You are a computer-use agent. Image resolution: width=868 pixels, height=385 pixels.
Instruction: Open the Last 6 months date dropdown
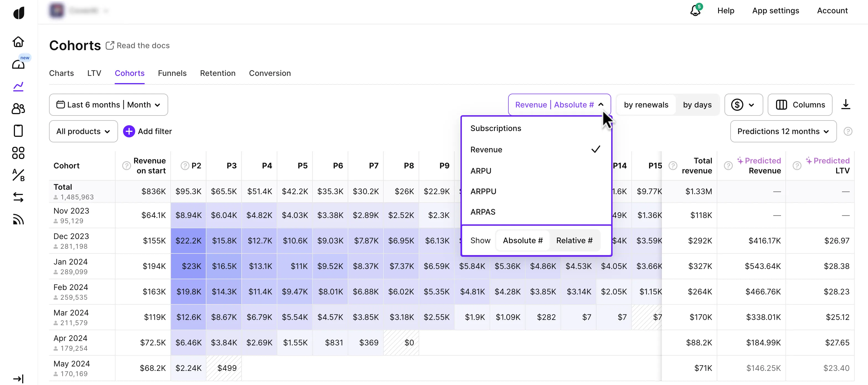[x=108, y=105]
